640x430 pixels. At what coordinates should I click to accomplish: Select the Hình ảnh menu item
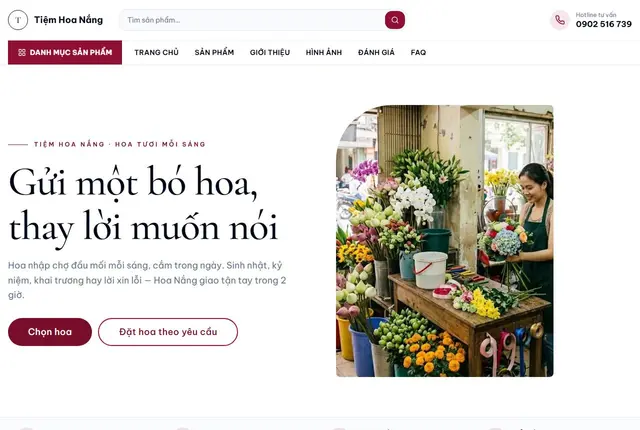pos(324,53)
